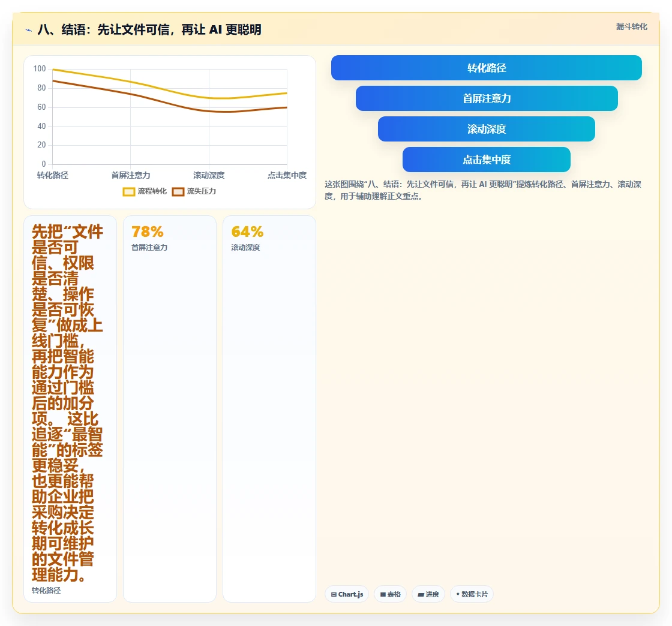Click the 78% value in the data card

(x=148, y=232)
